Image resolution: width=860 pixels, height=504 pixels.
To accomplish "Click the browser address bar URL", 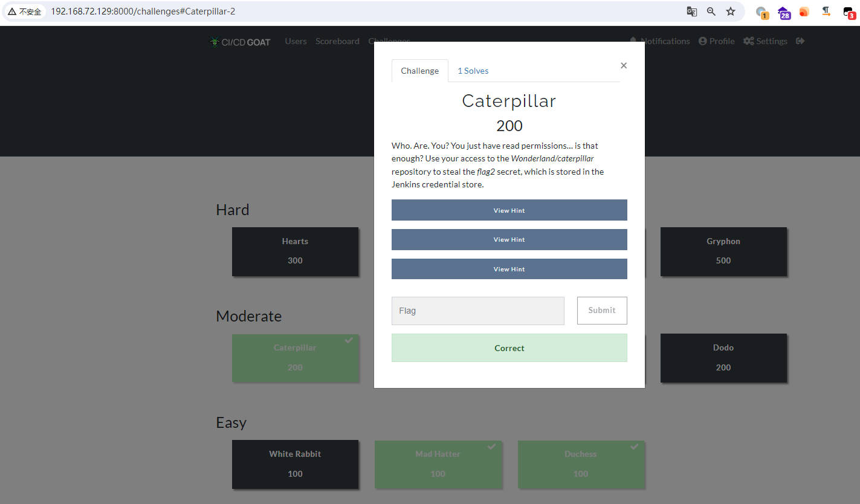I will pos(143,11).
